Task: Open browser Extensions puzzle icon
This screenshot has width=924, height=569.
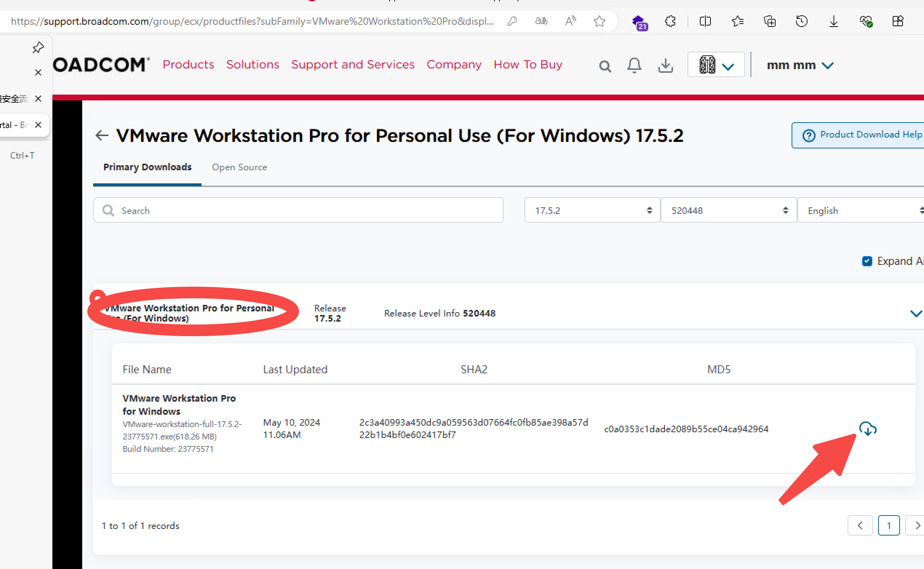Action: pos(670,21)
